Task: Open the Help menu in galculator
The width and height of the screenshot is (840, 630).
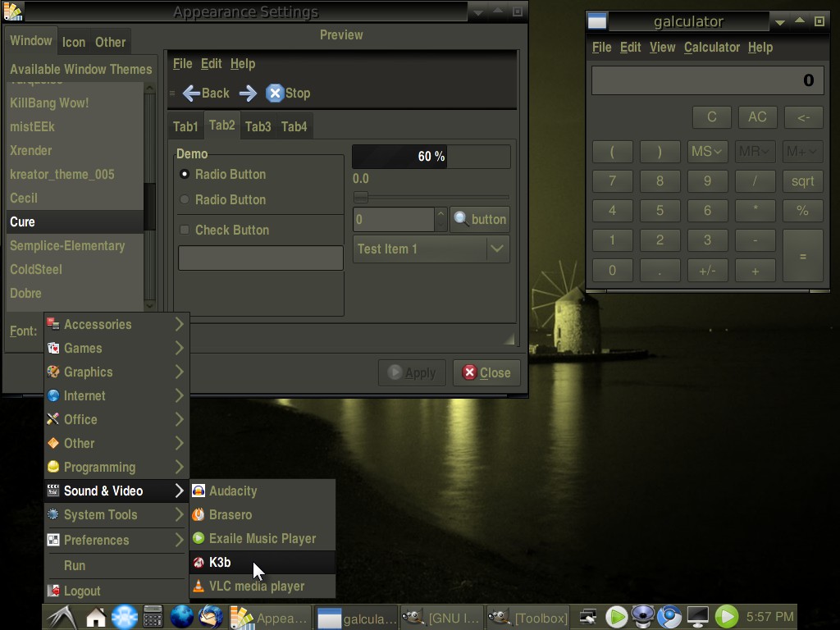Action: [x=760, y=47]
